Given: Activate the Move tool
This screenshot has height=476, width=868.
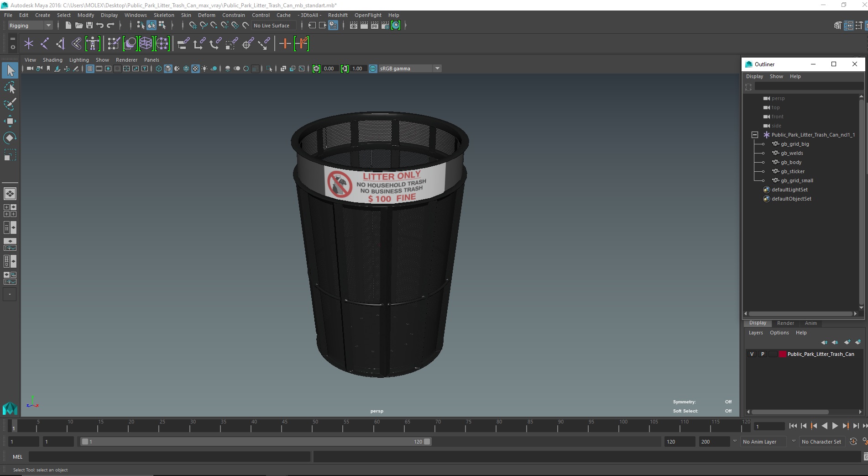Looking at the screenshot, I should (x=10, y=121).
